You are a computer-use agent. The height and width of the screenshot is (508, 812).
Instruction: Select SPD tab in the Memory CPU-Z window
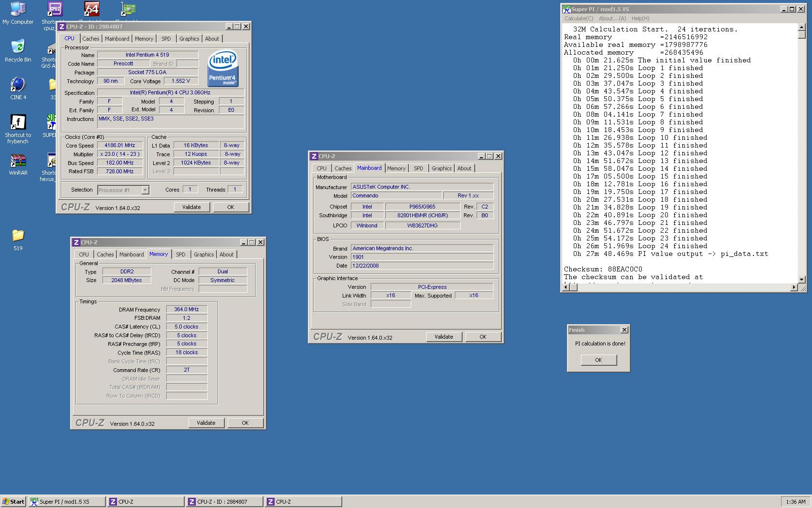click(181, 254)
